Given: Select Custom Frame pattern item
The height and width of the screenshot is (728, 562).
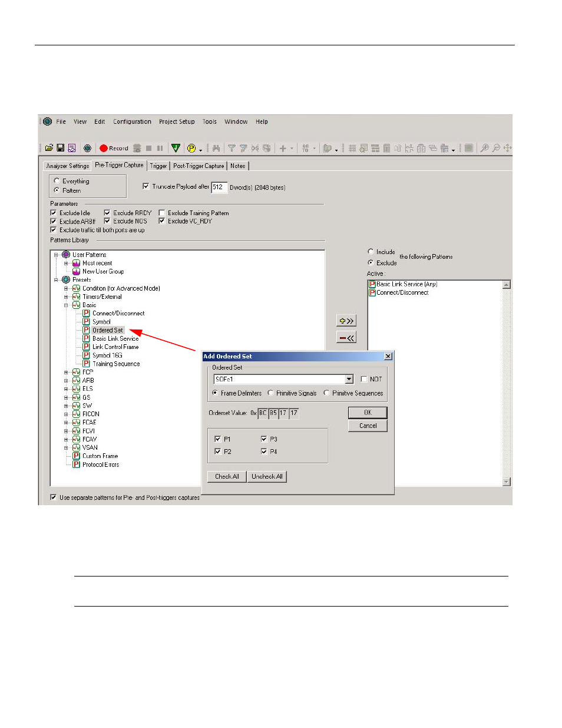Looking at the screenshot, I should pyautogui.click(x=100, y=456).
